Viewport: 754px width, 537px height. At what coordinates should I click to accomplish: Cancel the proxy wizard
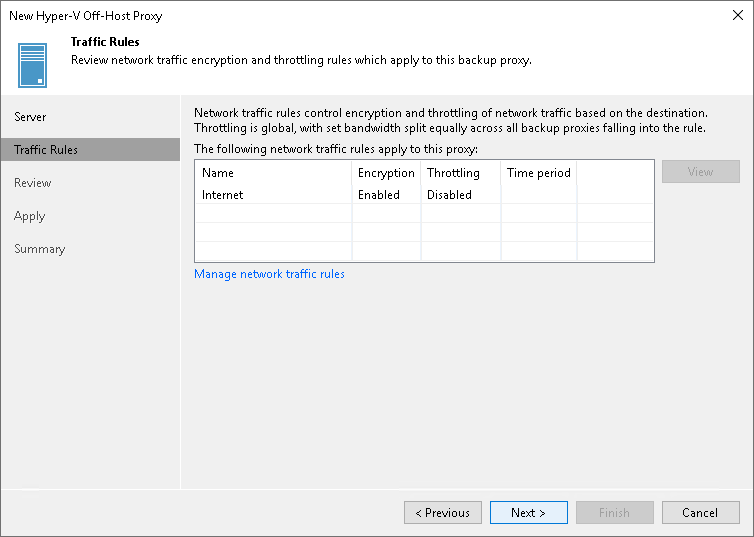701,512
